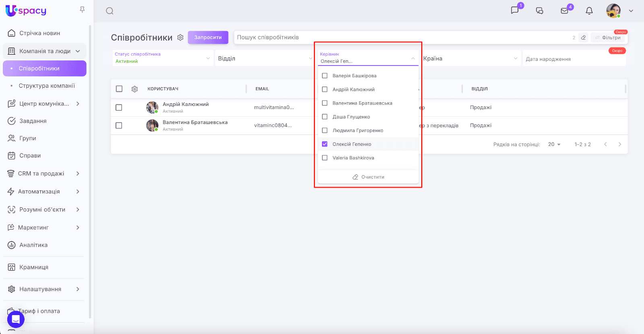The height and width of the screenshot is (334, 644).
Task: Click the search magnifier icon in top bar
Action: (x=109, y=11)
